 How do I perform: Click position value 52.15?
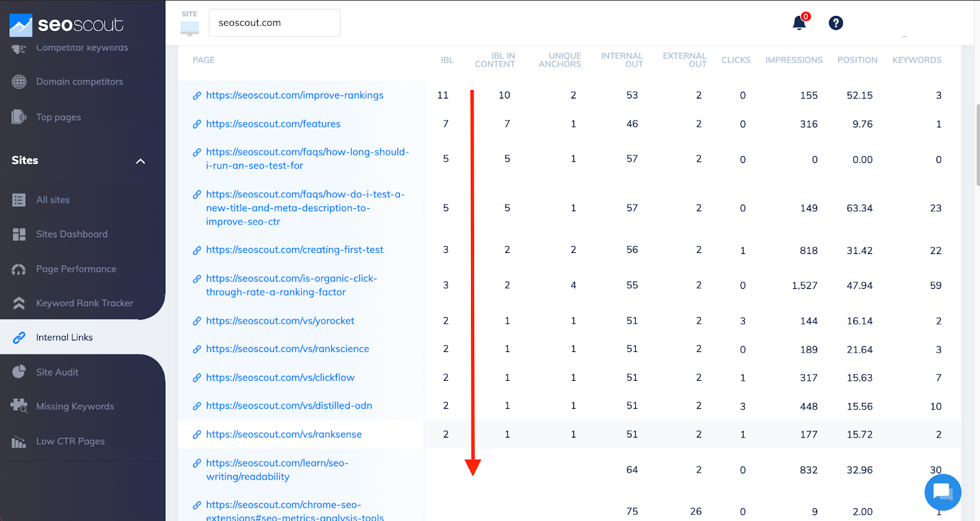point(859,96)
